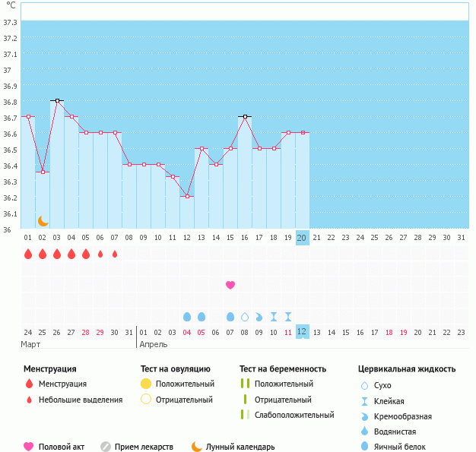The image size is (476, 452).
Task: Click the menstruation drop on day 01
Action: (x=28, y=254)
